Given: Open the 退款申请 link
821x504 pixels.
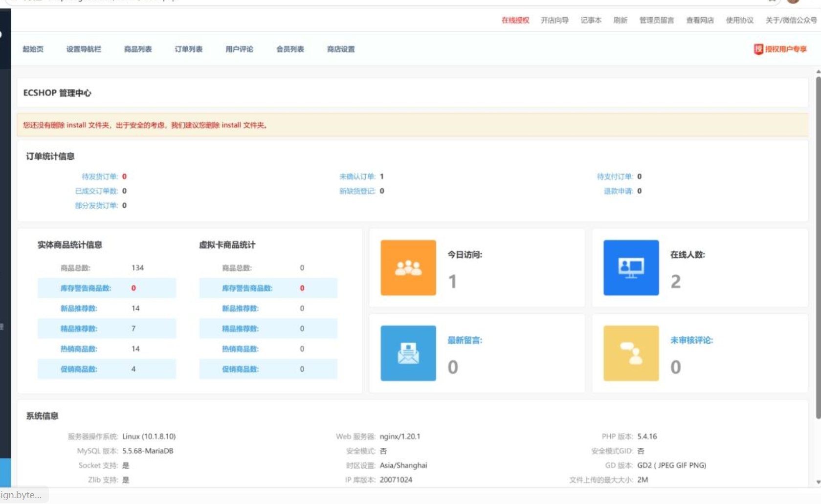Looking at the screenshot, I should (619, 191).
